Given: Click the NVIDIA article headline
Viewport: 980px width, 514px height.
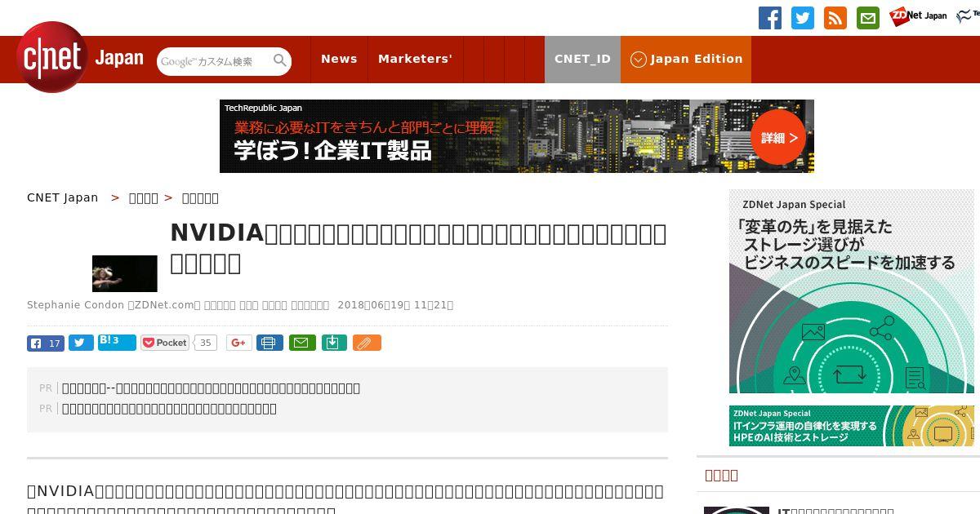Looking at the screenshot, I should (x=418, y=247).
